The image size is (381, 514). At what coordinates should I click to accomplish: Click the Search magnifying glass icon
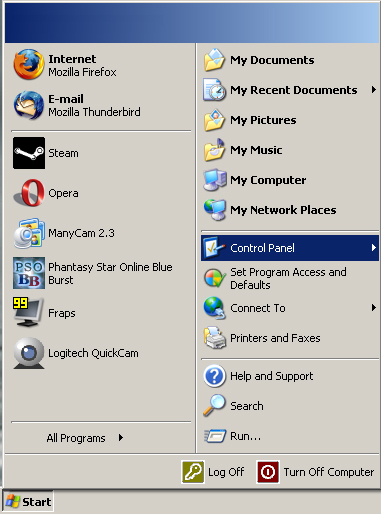point(214,406)
